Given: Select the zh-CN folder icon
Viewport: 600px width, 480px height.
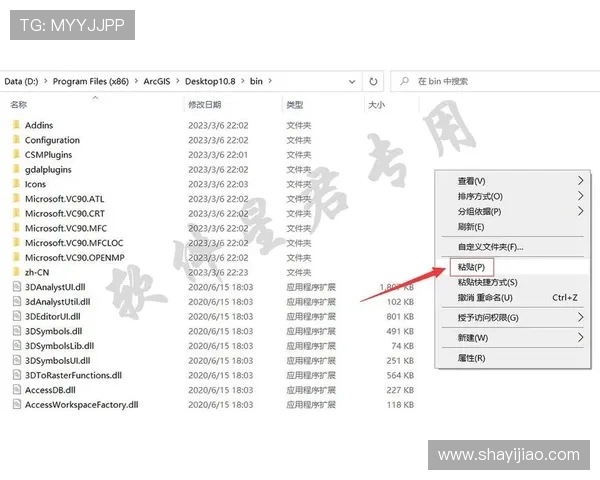Looking at the screenshot, I should (15, 272).
